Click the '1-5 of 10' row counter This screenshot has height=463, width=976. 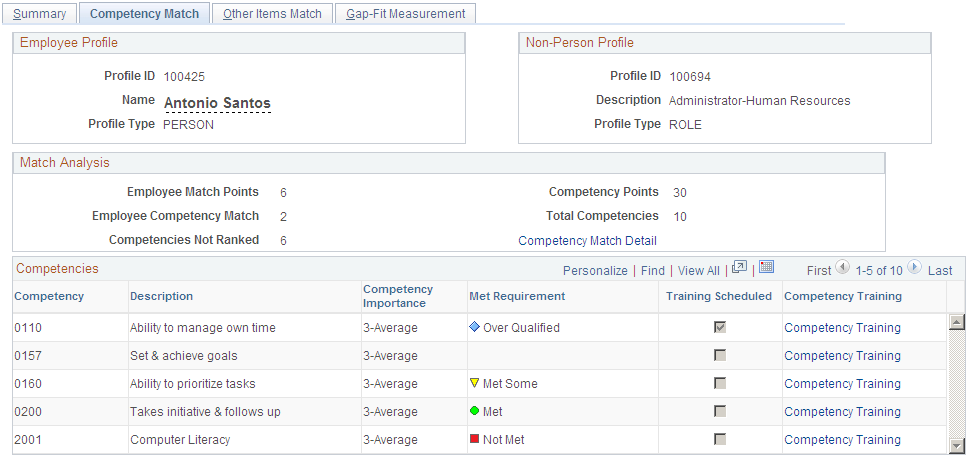pos(879,271)
